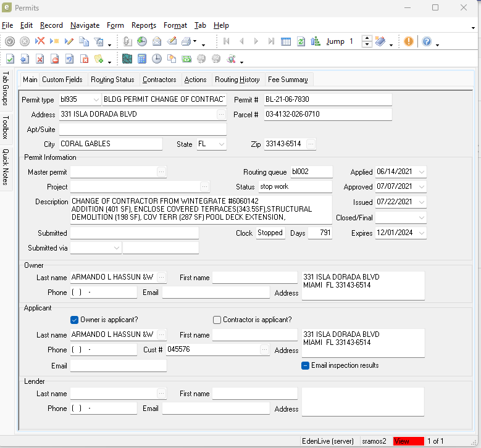Switch to the Fee Summary tab
481x448 pixels.
288,80
